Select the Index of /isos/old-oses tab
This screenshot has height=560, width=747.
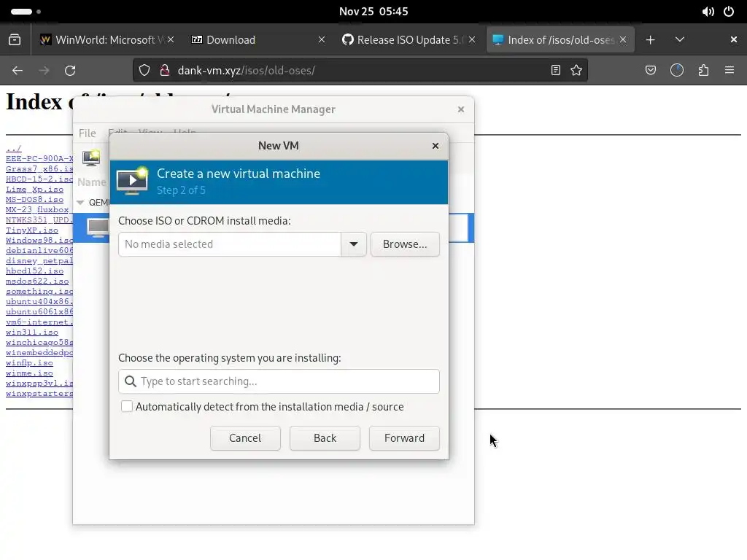coord(560,40)
